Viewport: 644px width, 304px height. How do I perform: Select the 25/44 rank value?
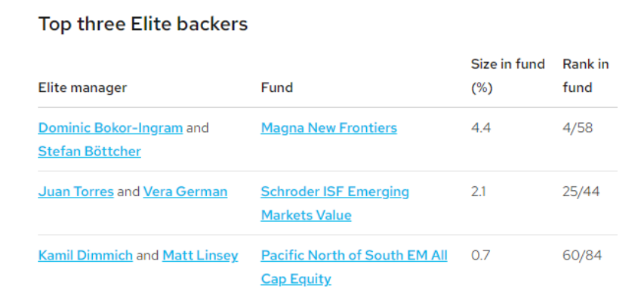[581, 192]
